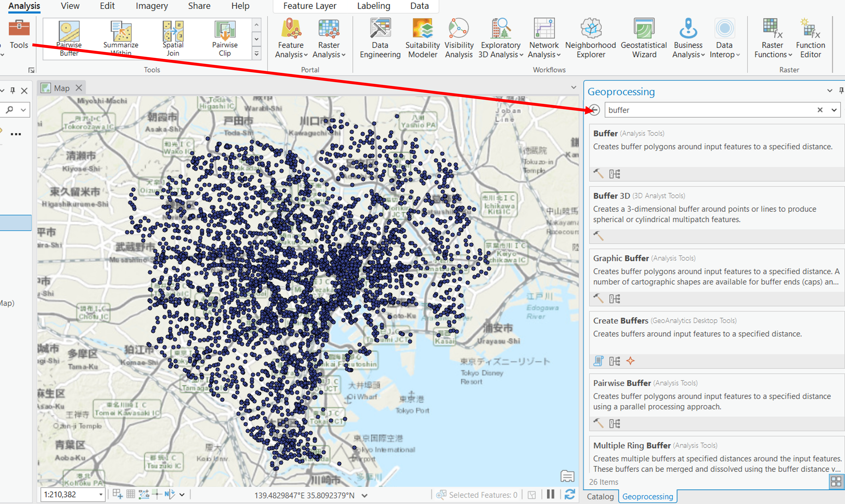Clear the buffer search text
This screenshot has width=845, height=504.
820,110
